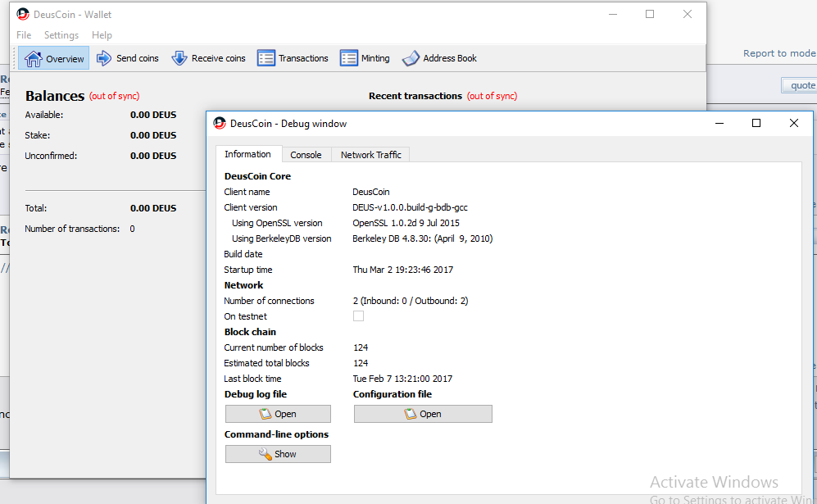Click the OpenSSL 1.0.2d 9 Jul 2015 value
This screenshot has width=817, height=504.
click(x=406, y=223)
